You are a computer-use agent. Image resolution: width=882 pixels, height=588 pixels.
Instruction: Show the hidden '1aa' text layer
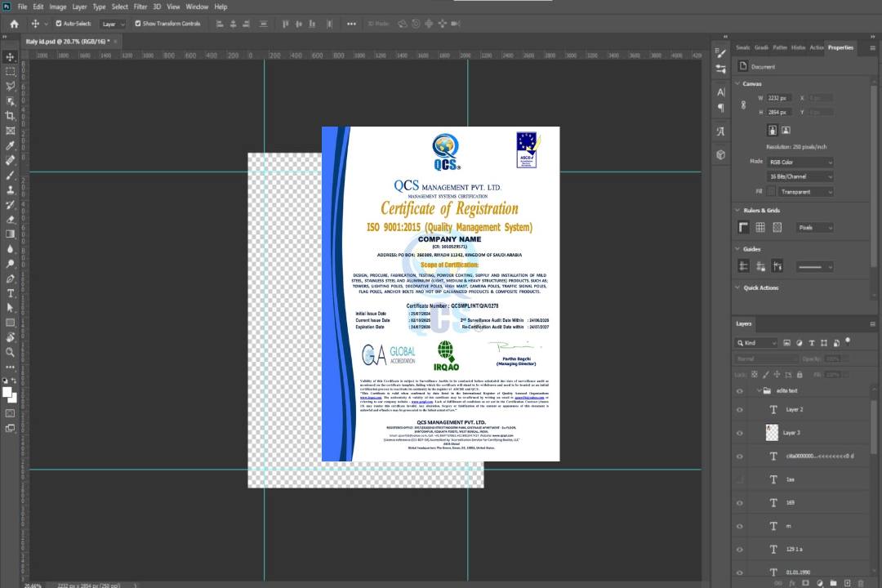pyautogui.click(x=740, y=480)
